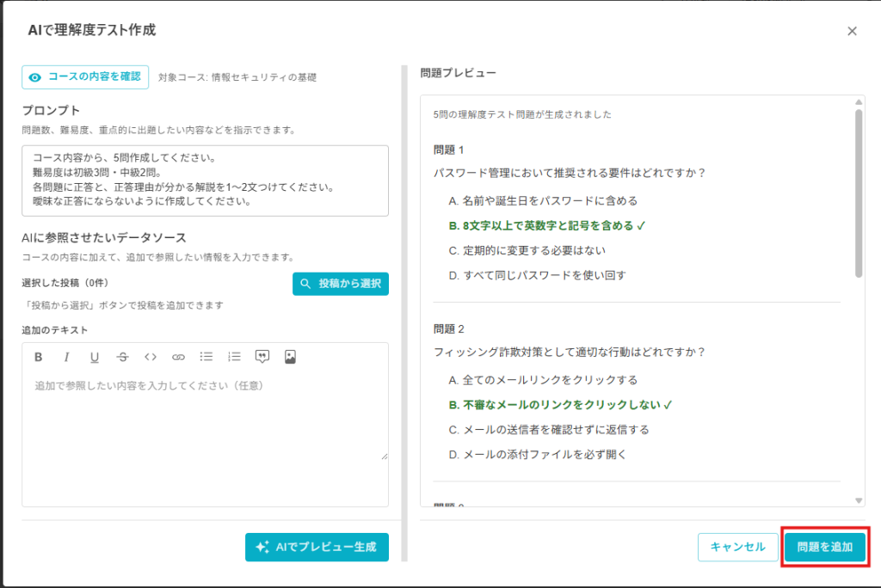Insert inline code with the code icon
The width and height of the screenshot is (881, 588).
click(x=151, y=357)
